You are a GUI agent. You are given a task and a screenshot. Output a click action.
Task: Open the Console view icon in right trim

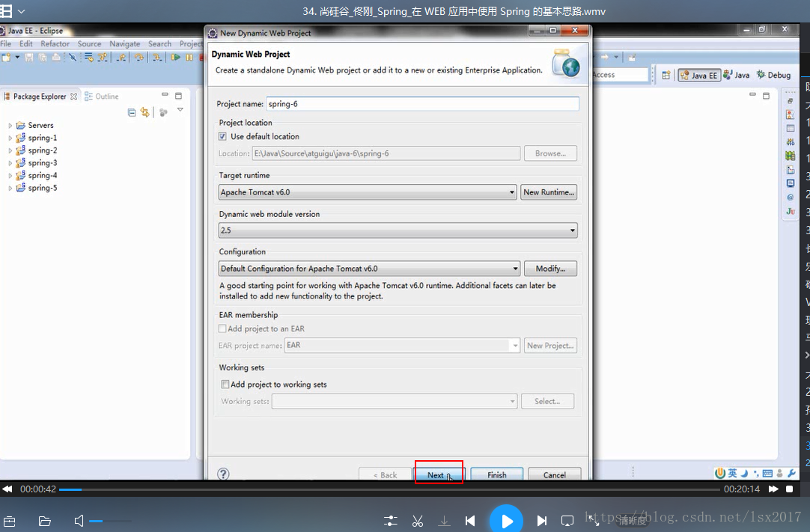click(x=791, y=183)
